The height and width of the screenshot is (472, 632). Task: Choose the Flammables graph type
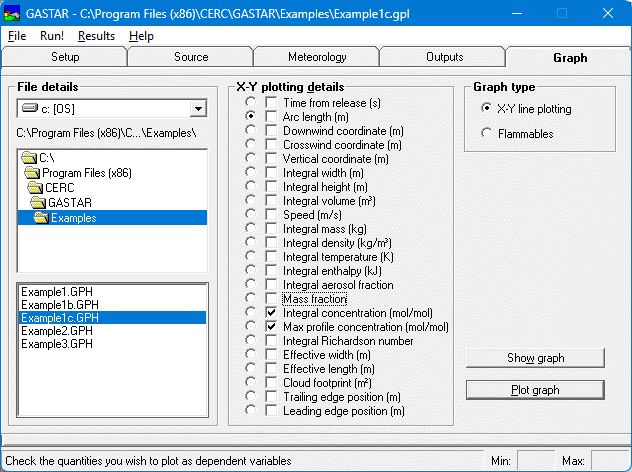click(x=486, y=133)
